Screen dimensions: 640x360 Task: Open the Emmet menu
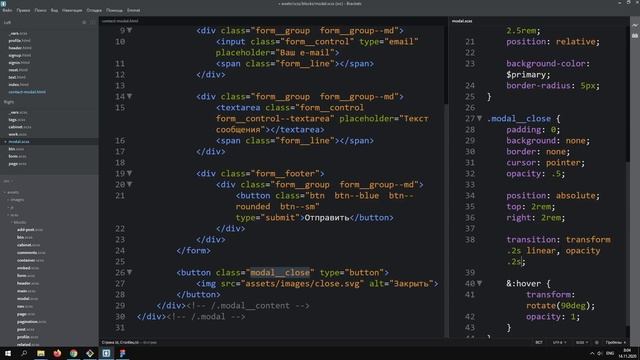click(133, 10)
